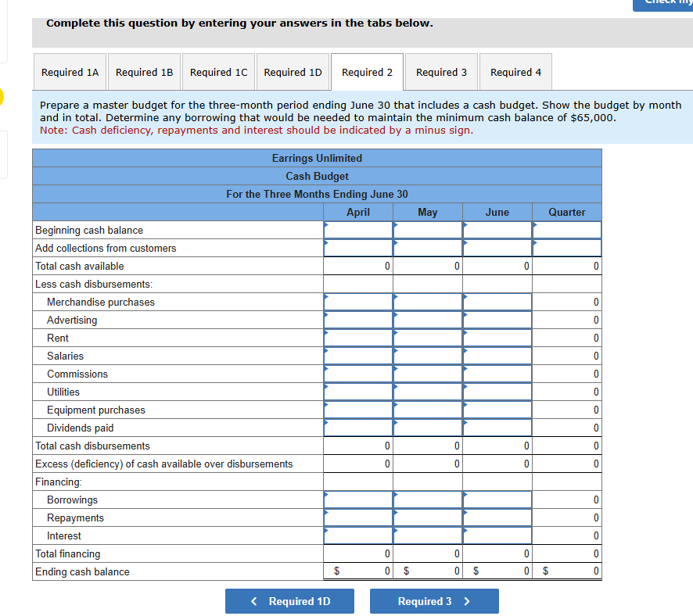The height and width of the screenshot is (616, 693).
Task: Click the May Utilities cell
Action: [x=428, y=392]
